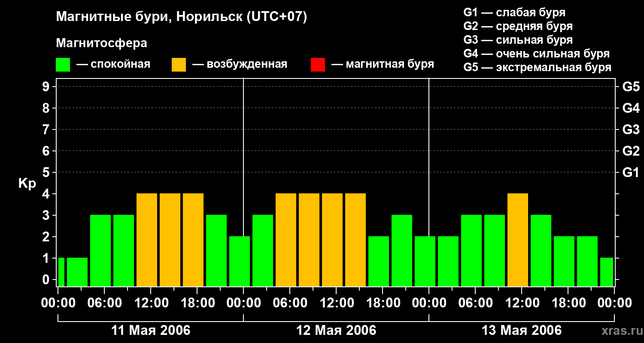The height and width of the screenshot is (343, 644).
Task: Click the «11 Мая 2006» date label
Action: click(151, 331)
